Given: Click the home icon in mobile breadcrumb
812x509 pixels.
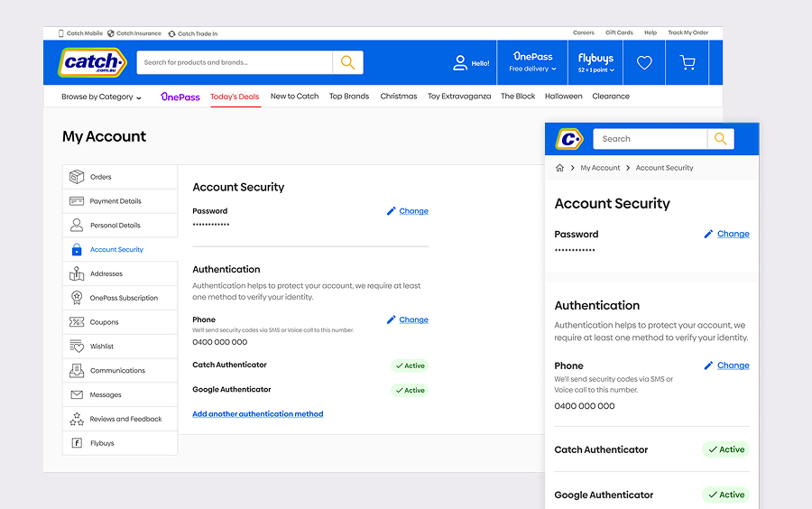Looking at the screenshot, I should [x=559, y=168].
